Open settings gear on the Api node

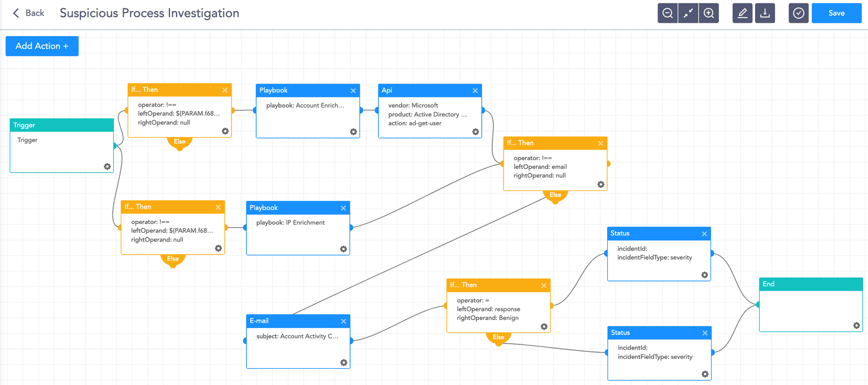(x=475, y=132)
